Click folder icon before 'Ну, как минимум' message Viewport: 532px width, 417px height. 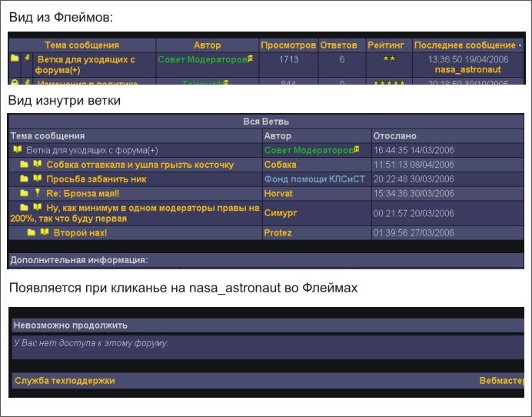(25, 208)
